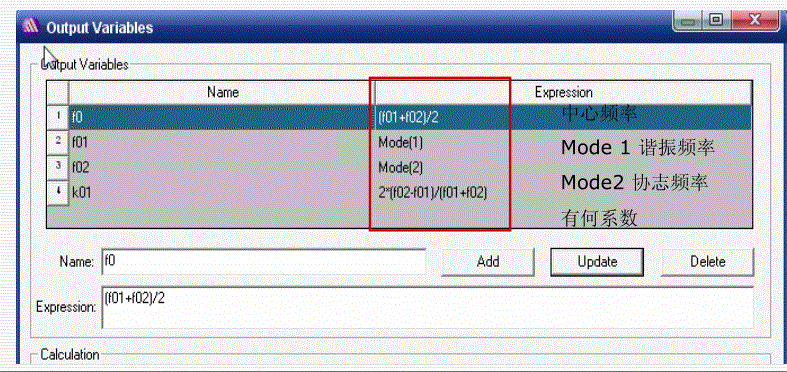787x372 pixels.
Task: Select the f0 name cell
Action: [x=221, y=118]
